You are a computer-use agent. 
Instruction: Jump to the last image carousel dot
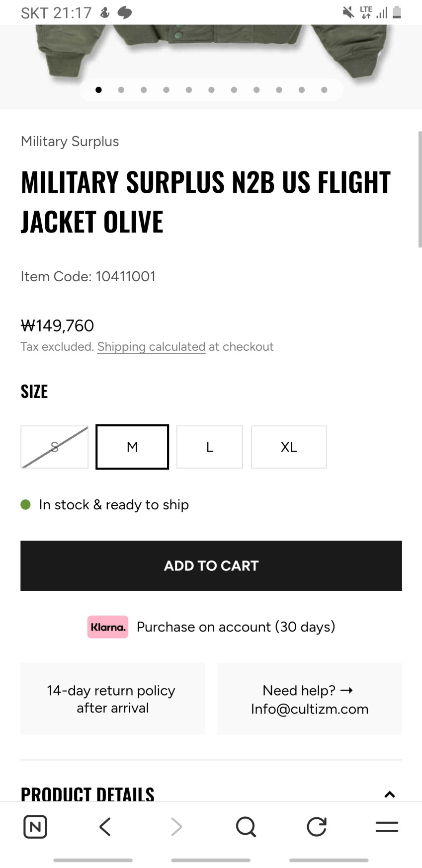pos(324,90)
